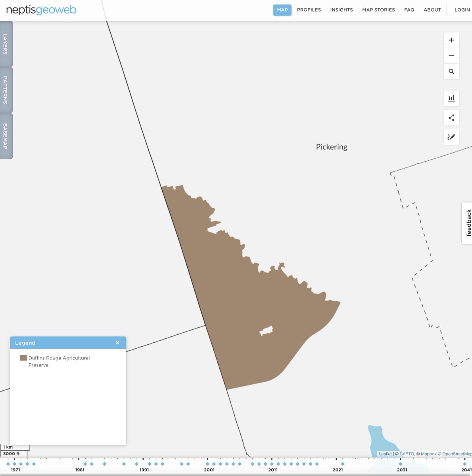Image resolution: width=472 pixels, height=476 pixels.
Task: Activate the draw/annotate tool
Action: 451,137
